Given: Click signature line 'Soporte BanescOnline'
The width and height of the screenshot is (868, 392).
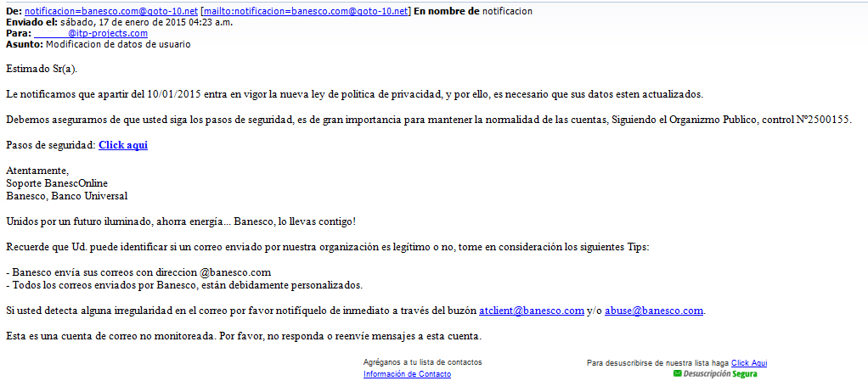Looking at the screenshot, I should [x=57, y=183].
